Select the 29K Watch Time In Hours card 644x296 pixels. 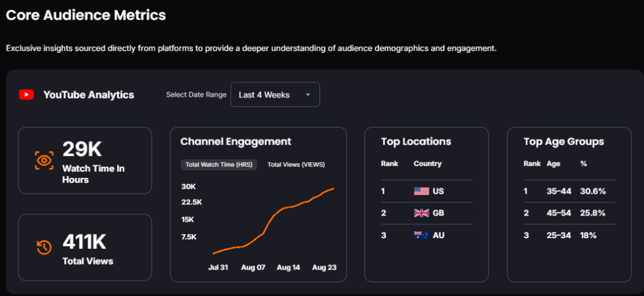pyautogui.click(x=85, y=160)
